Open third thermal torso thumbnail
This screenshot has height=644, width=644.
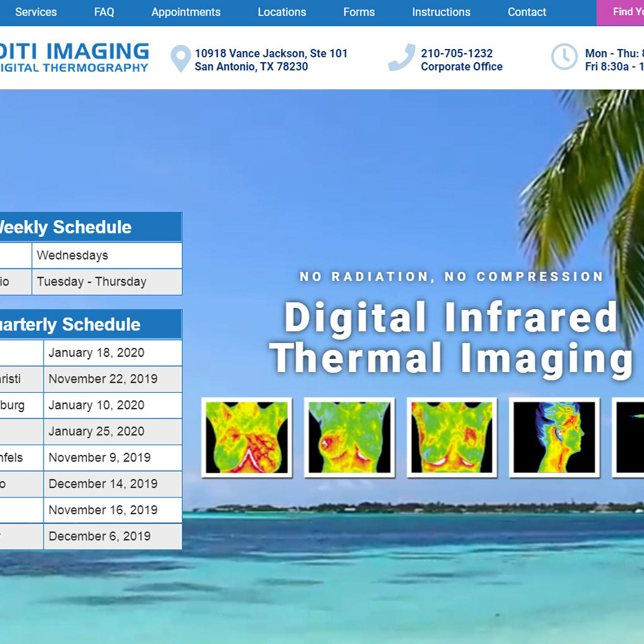(452, 438)
